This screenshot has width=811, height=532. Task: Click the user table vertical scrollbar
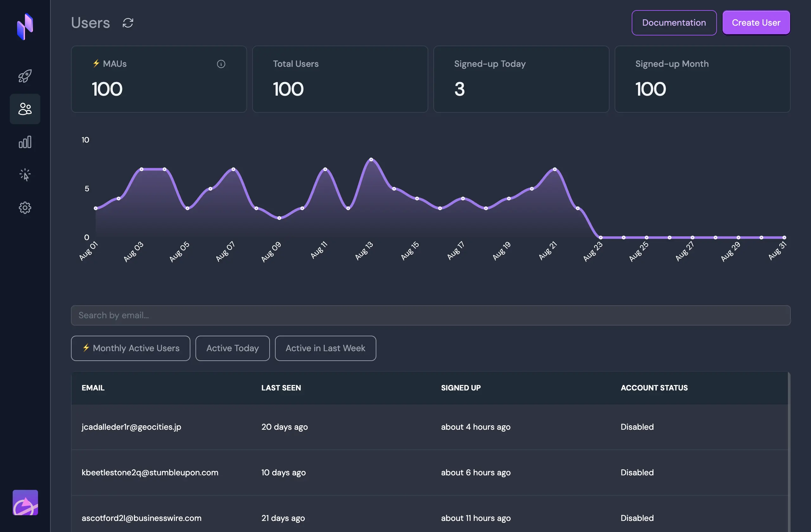[x=789, y=452]
